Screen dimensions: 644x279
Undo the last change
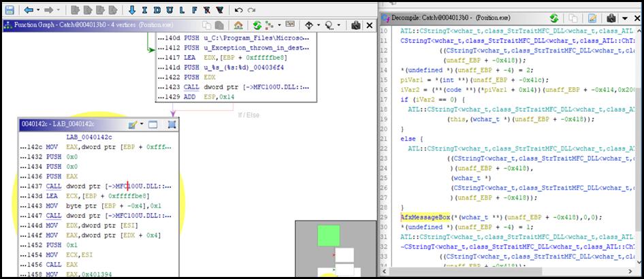(239, 10)
